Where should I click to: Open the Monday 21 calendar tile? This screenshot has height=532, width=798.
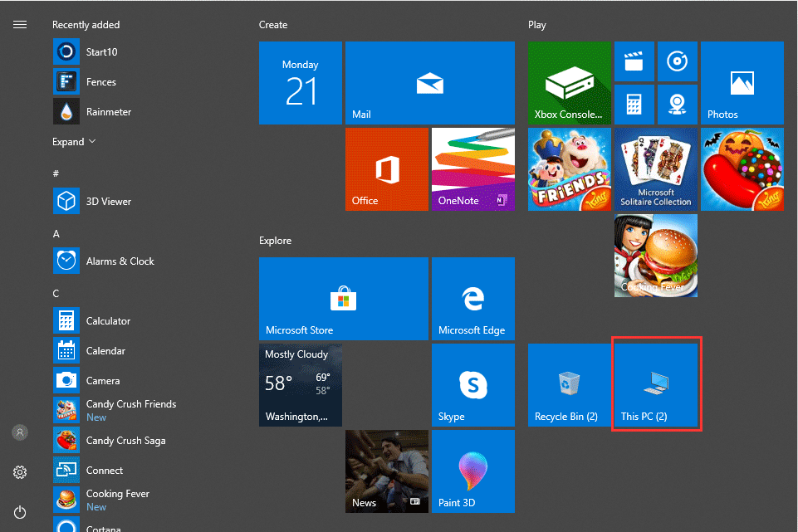click(x=301, y=83)
